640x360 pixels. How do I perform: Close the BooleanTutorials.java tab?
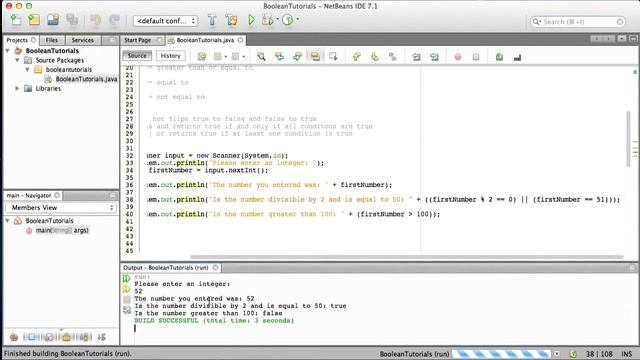click(241, 40)
